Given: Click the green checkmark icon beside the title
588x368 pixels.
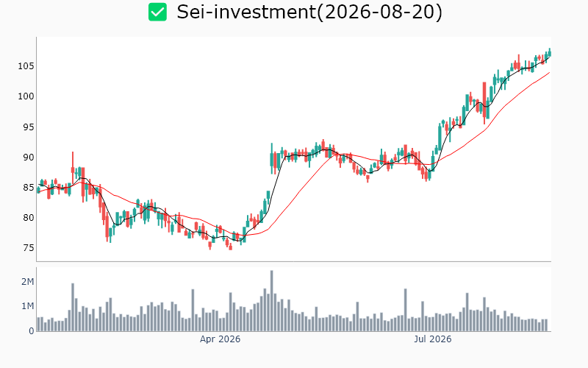Looking at the screenshot, I should (157, 12).
